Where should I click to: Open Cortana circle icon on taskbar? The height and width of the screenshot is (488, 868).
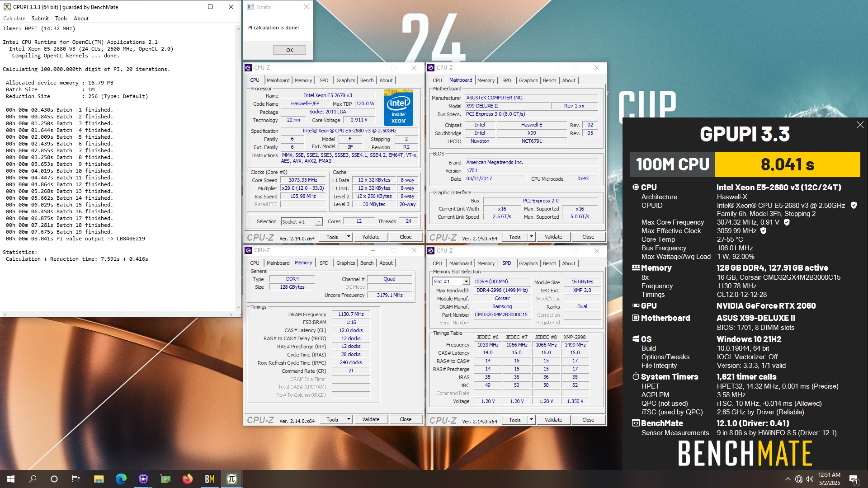click(54, 479)
